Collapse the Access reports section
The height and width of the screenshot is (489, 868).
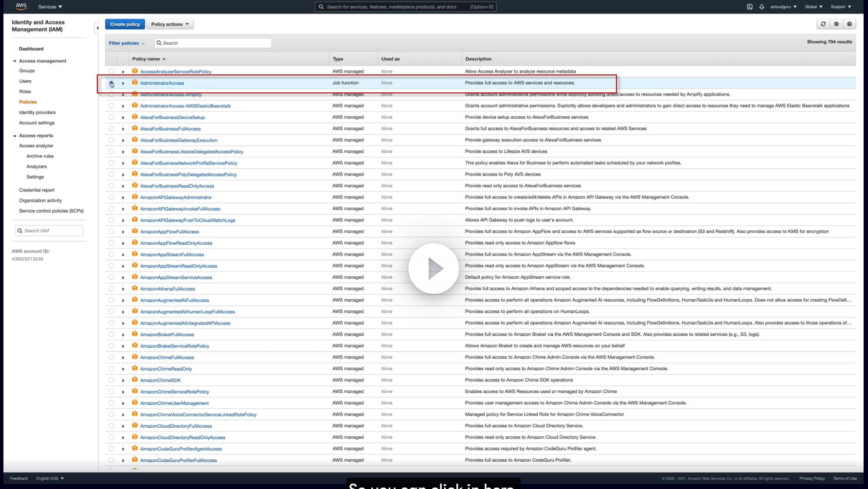click(15, 136)
